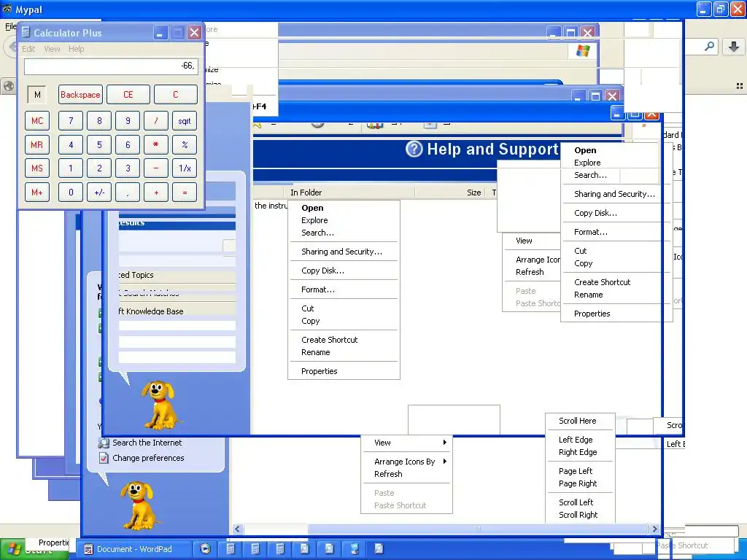
Task: Click calculator digit 1
Action: point(71,168)
